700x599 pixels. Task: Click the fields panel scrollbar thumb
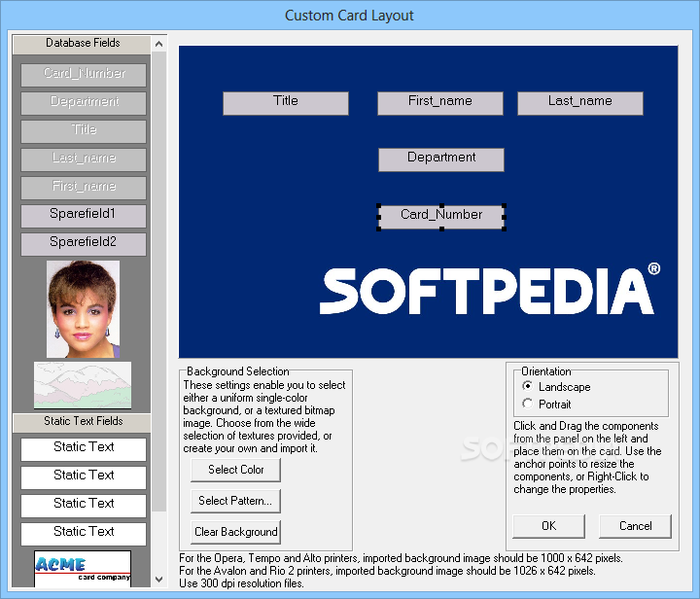coord(158,282)
